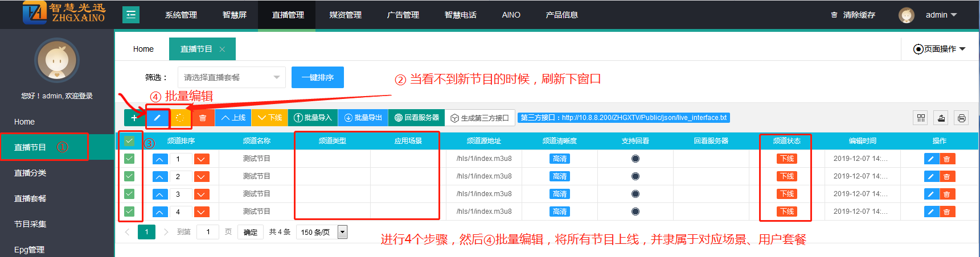Viewport: 980px width, 257px height.
Task: Open the 请选择直播套餐 filter dropdown
Action: tap(231, 77)
